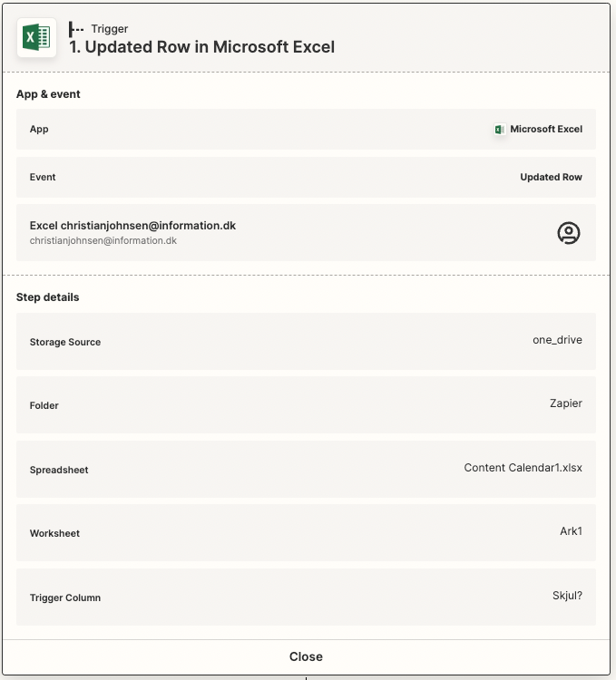The image size is (616, 680).
Task: Click the 'Spreadsheet' label
Action: pyautogui.click(x=59, y=470)
